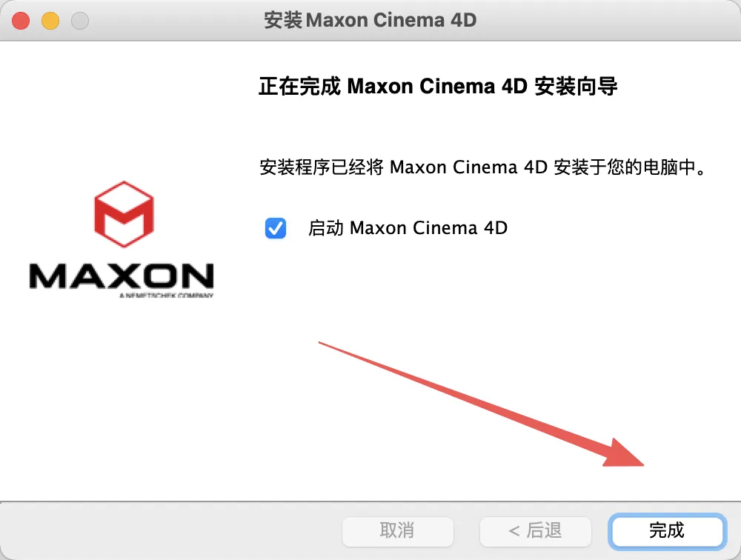Click the tiny Nemetschek company tagline

(166, 296)
